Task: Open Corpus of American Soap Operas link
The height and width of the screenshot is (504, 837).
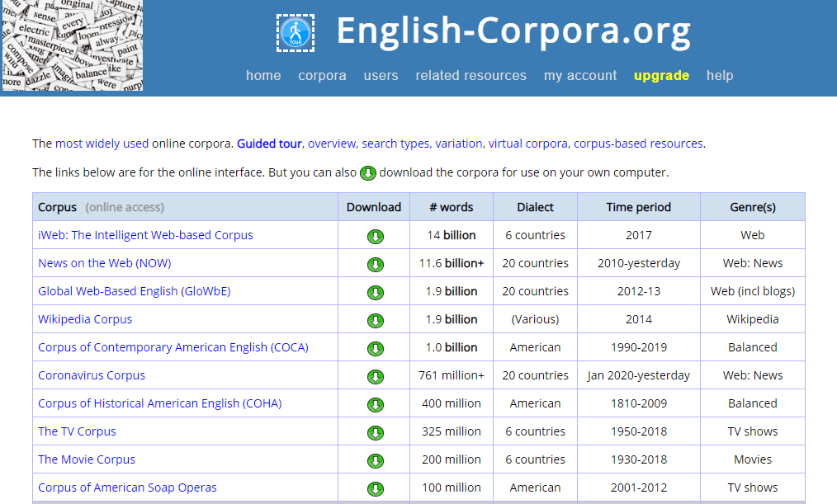Action: click(127, 488)
